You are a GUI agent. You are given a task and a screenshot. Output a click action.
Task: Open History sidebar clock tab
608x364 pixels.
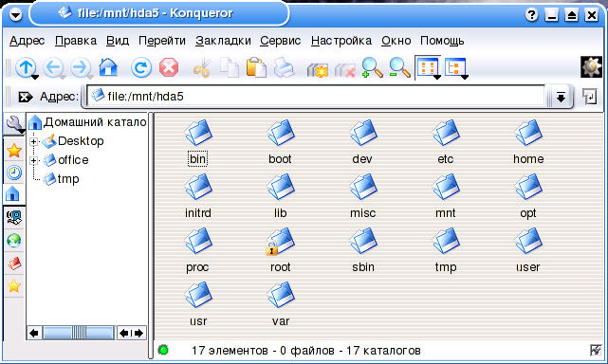click(14, 173)
